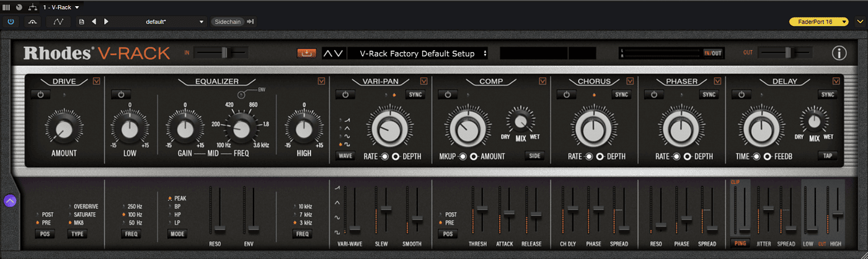
Task: Uncheck the Comp section checkbox
Action: pos(542,81)
